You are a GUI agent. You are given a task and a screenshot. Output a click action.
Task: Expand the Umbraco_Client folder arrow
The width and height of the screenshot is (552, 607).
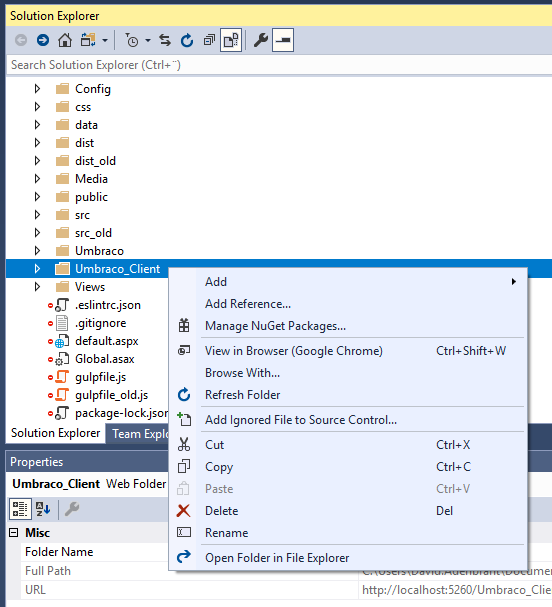pyautogui.click(x=38, y=269)
